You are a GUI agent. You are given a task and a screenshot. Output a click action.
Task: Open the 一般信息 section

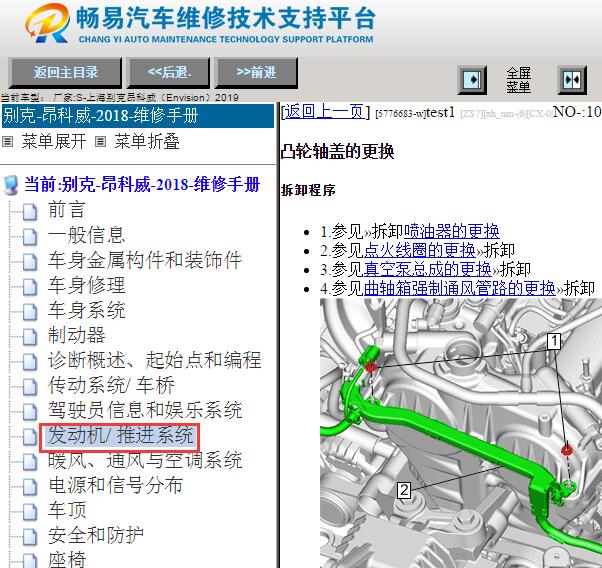[x=86, y=235]
